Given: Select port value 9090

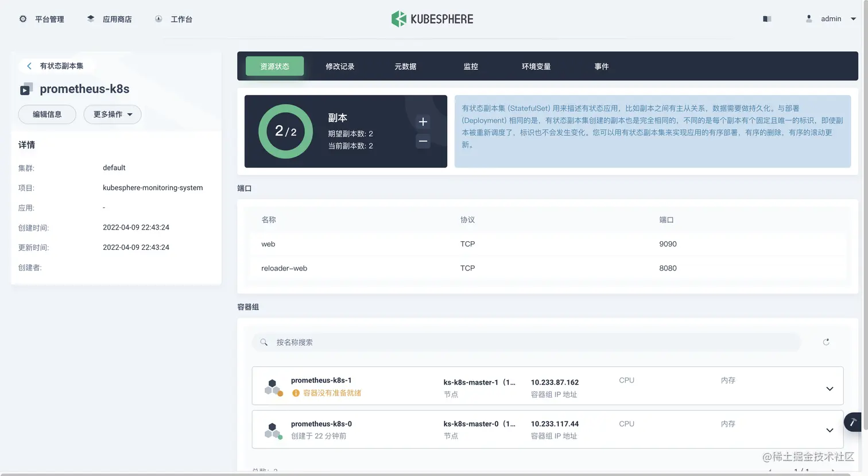Looking at the screenshot, I should [x=668, y=244].
